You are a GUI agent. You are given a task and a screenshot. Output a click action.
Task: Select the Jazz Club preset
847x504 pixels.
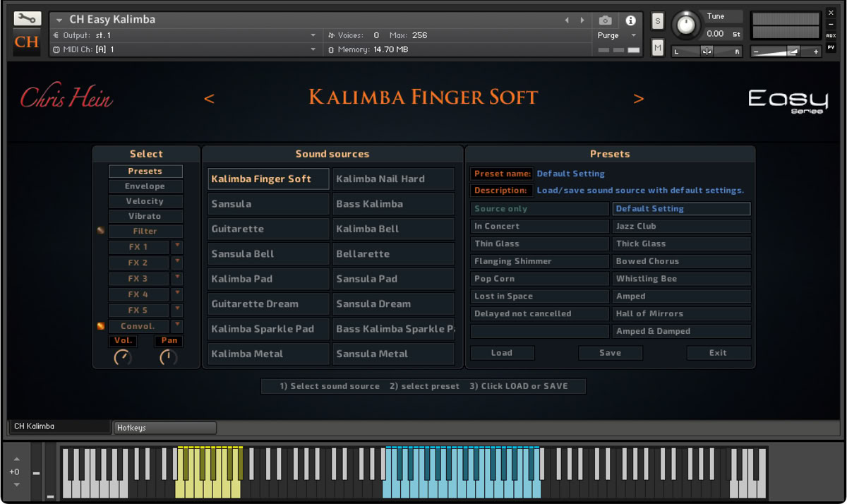coord(681,227)
